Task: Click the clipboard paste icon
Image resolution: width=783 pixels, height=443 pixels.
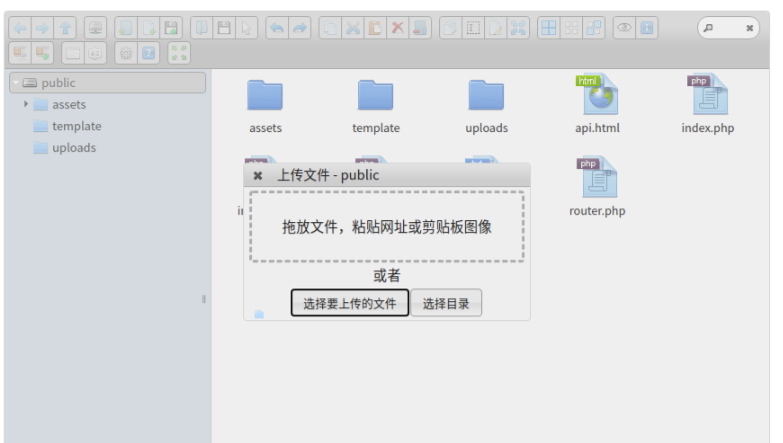Action: (x=375, y=28)
